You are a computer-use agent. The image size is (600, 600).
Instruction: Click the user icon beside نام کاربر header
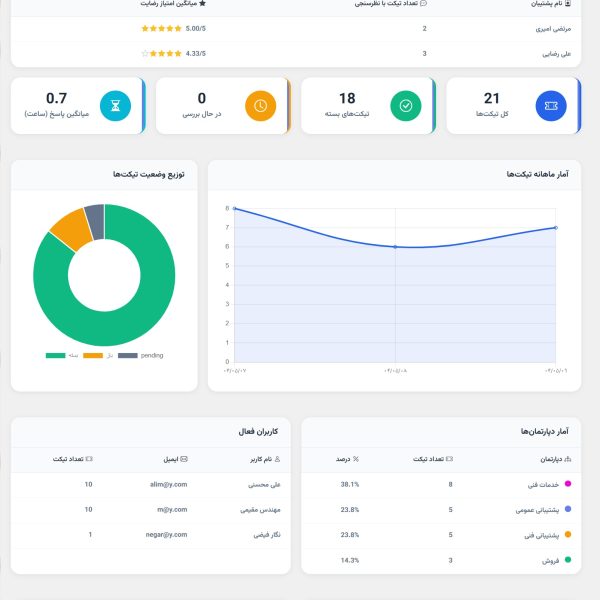pos(277,459)
